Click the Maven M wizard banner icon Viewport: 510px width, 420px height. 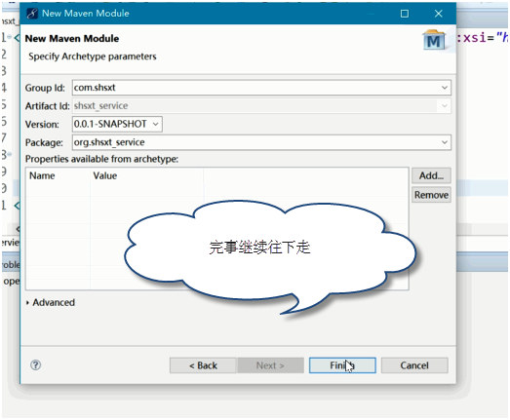click(x=434, y=40)
